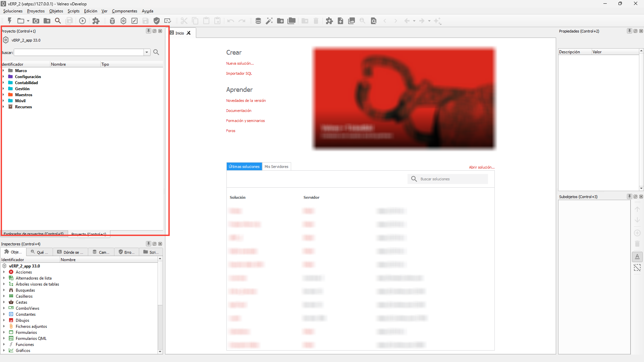Click the magnifier search icon in toolbar
Screen dimensions: 644x362
[58, 21]
